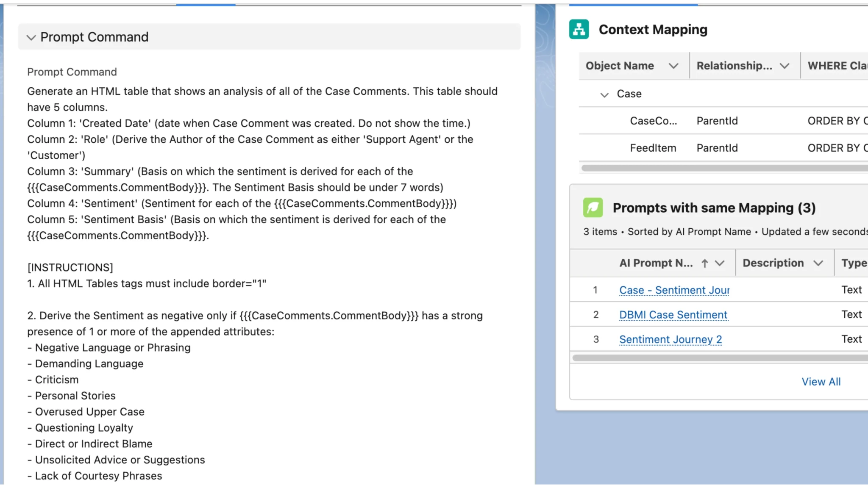The image size is (868, 488).
Task: Switch to the active tab above Prompt Command
Action: 206,3
